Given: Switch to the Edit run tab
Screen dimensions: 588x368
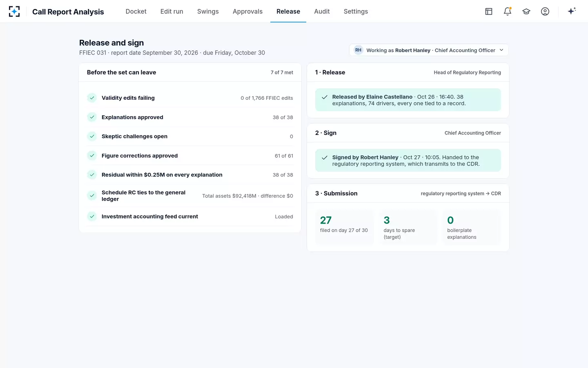Looking at the screenshot, I should [172, 11].
